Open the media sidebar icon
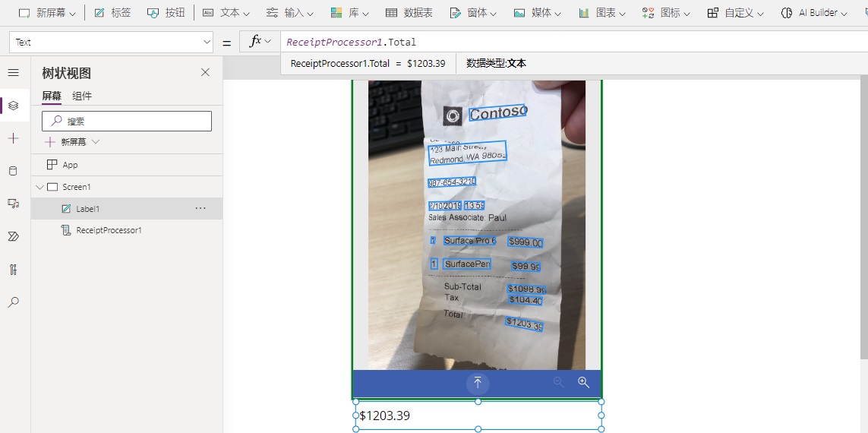868x433 pixels. (x=14, y=204)
